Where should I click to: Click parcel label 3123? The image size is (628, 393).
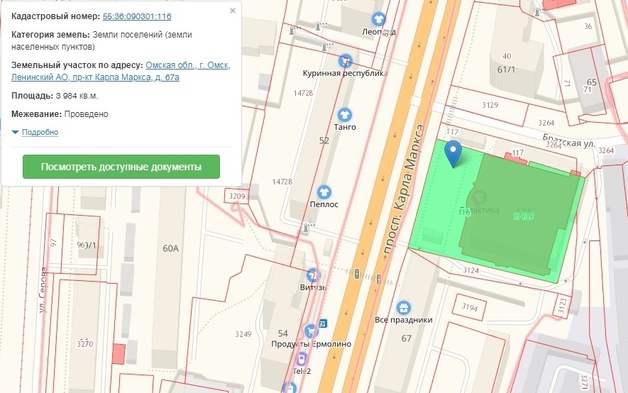coord(562,306)
